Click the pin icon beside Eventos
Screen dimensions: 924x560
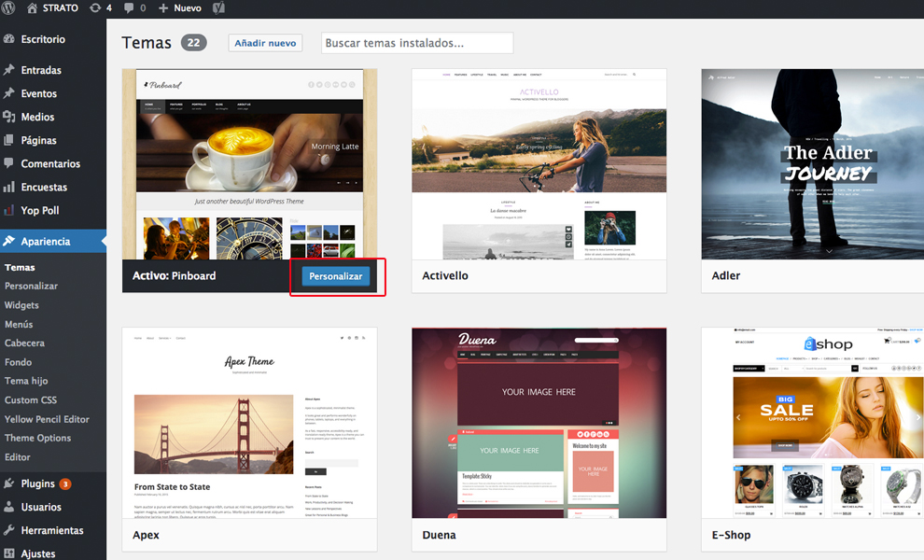tap(8, 93)
